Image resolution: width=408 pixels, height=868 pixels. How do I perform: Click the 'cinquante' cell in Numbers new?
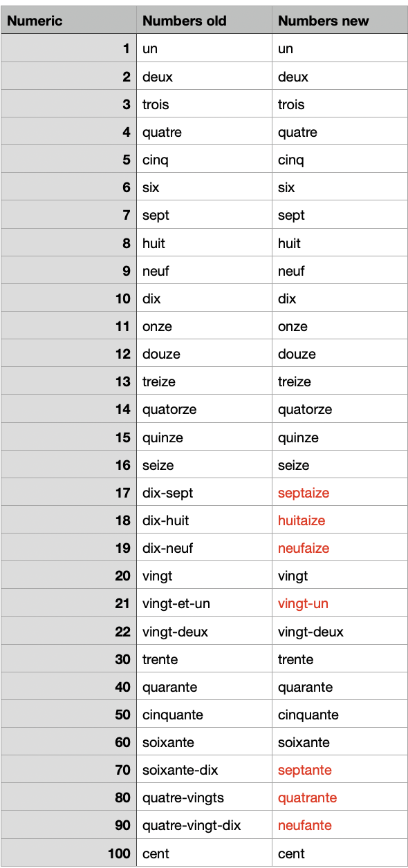(x=340, y=715)
